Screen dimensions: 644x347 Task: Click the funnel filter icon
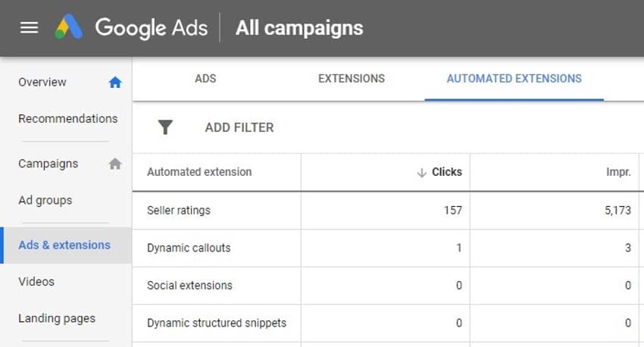coord(165,127)
